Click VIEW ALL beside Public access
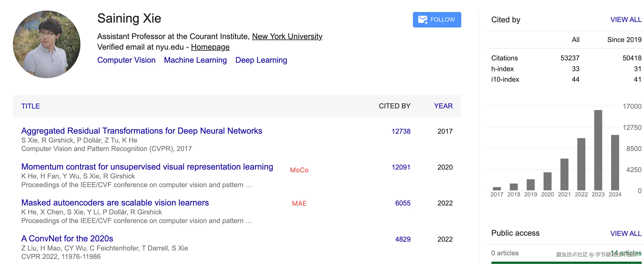Screen dimensions: 644x264 (625, 233)
